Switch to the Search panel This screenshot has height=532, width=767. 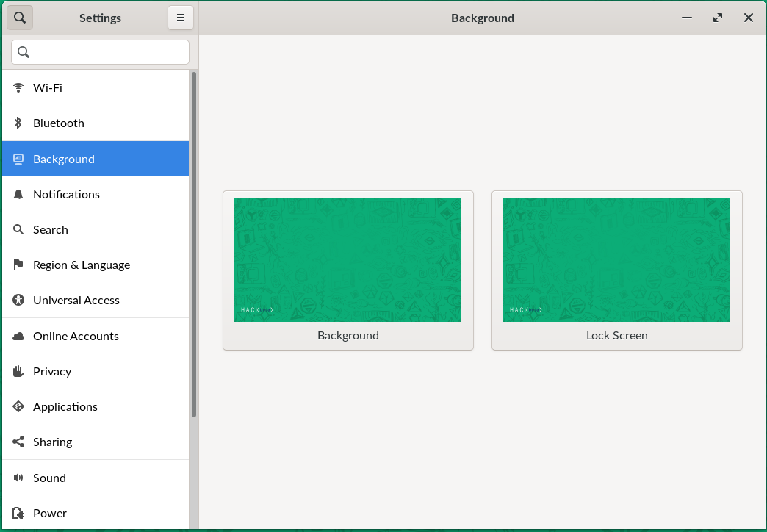[x=96, y=229]
